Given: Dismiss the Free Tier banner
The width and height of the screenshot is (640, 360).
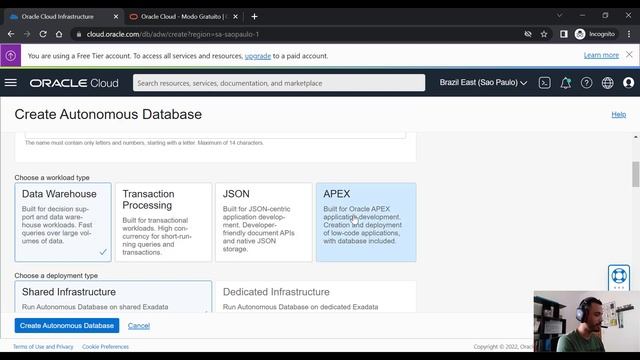Looking at the screenshot, I should click(x=629, y=54).
